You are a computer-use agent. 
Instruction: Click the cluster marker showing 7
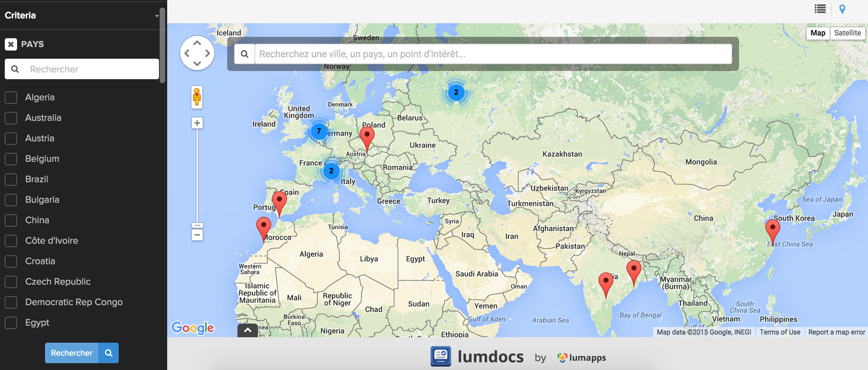point(319,131)
